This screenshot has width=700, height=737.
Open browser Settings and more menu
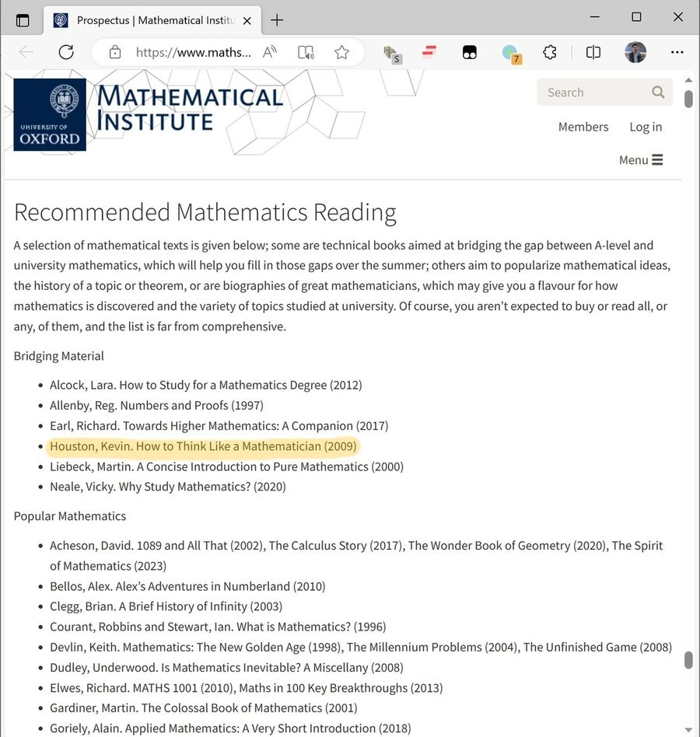point(677,52)
